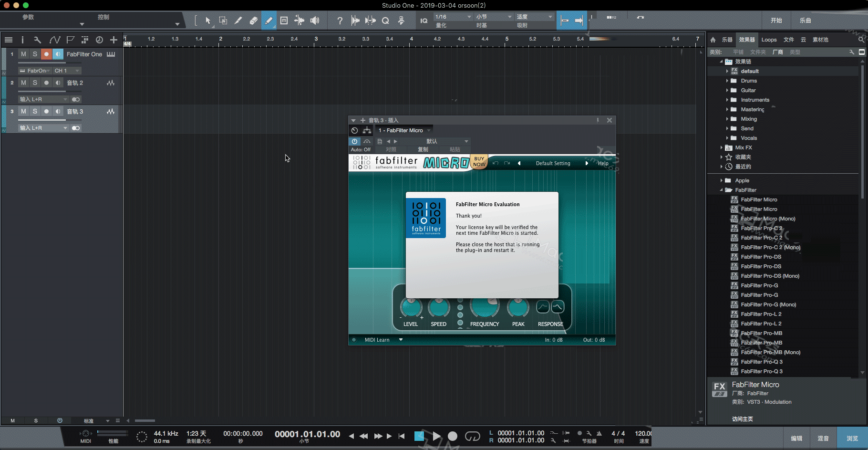Open the inspector 'i' icon
The height and width of the screenshot is (450, 868).
pyautogui.click(x=22, y=40)
